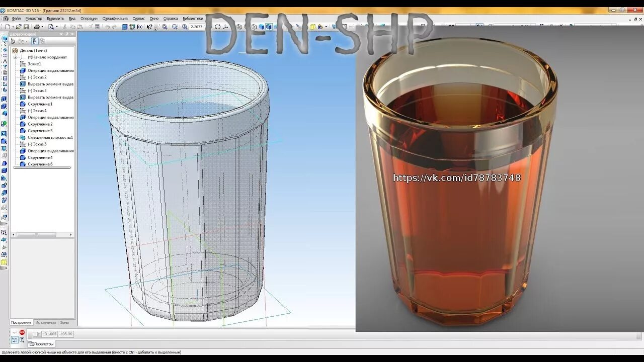
Task: Open the New document dropdown arrow
Action: click(13, 27)
